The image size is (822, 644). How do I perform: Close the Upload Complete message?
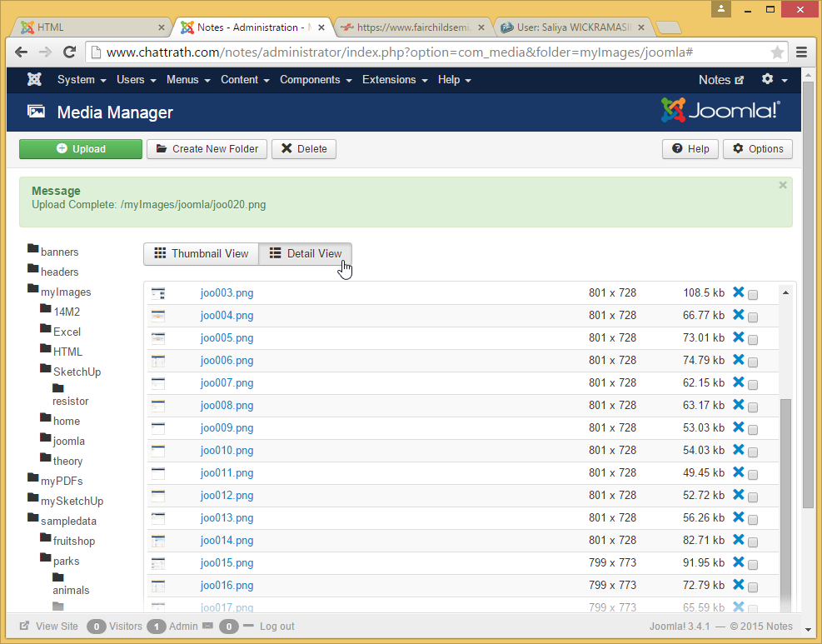click(x=782, y=185)
